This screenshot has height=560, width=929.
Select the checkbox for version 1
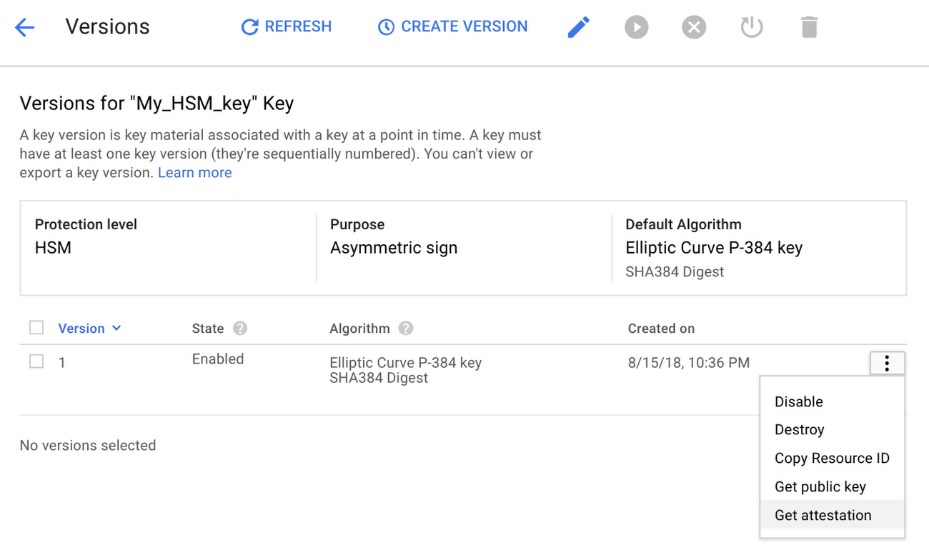[x=36, y=362]
